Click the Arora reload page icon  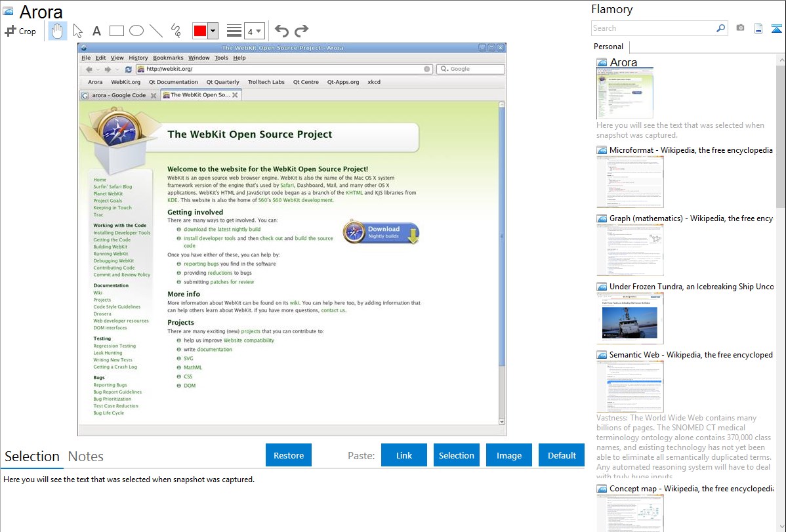pos(128,69)
